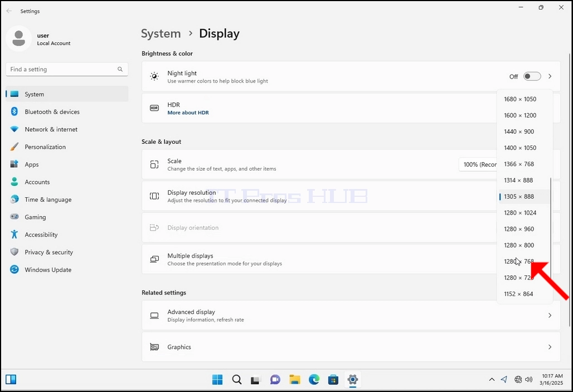
Task: Select 1280 × 768 resolution
Action: point(524,262)
